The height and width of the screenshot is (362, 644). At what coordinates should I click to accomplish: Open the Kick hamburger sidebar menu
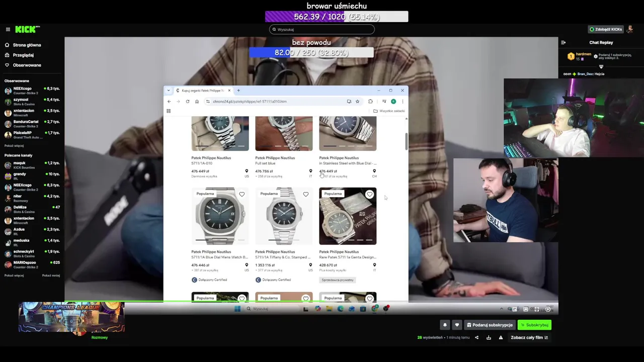click(8, 29)
